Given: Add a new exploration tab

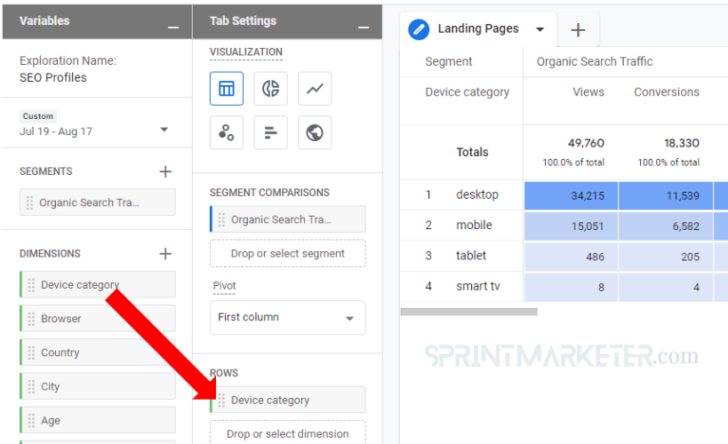Looking at the screenshot, I should point(578,30).
